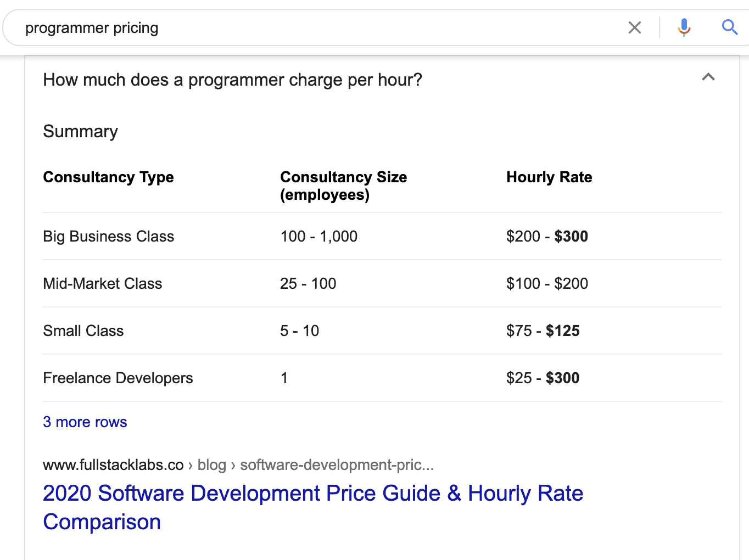Click the Hourly Rate column header
The height and width of the screenshot is (560, 749).
pyautogui.click(x=549, y=177)
